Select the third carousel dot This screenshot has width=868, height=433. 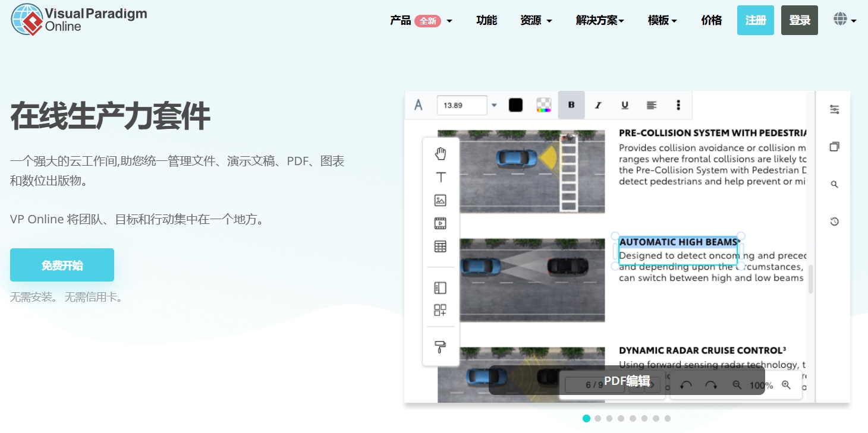[x=609, y=418]
